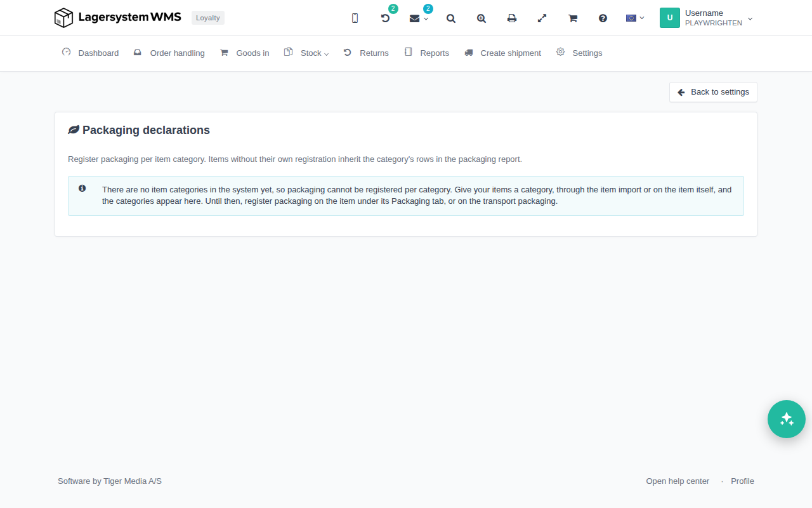Click the Packaging declarations heading text
Image resolution: width=812 pixels, height=508 pixels.
click(146, 130)
